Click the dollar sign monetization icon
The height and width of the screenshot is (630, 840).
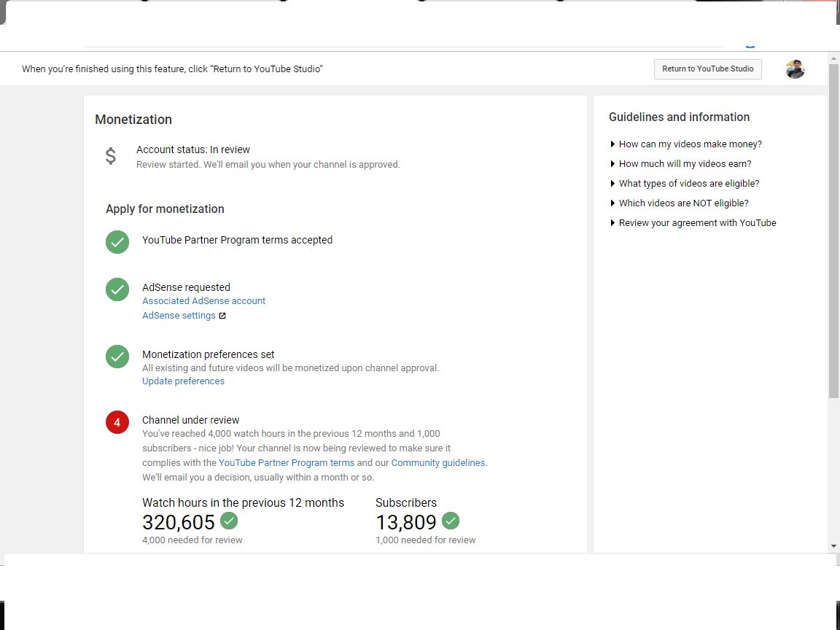tap(110, 156)
